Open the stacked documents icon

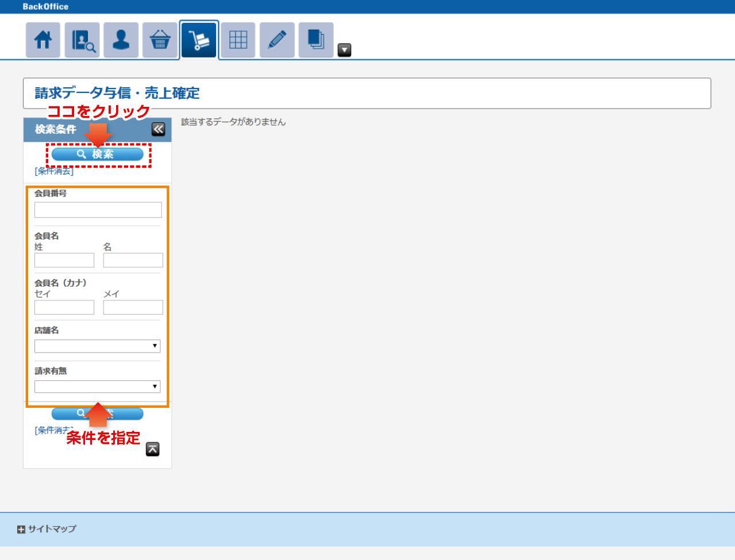point(316,40)
